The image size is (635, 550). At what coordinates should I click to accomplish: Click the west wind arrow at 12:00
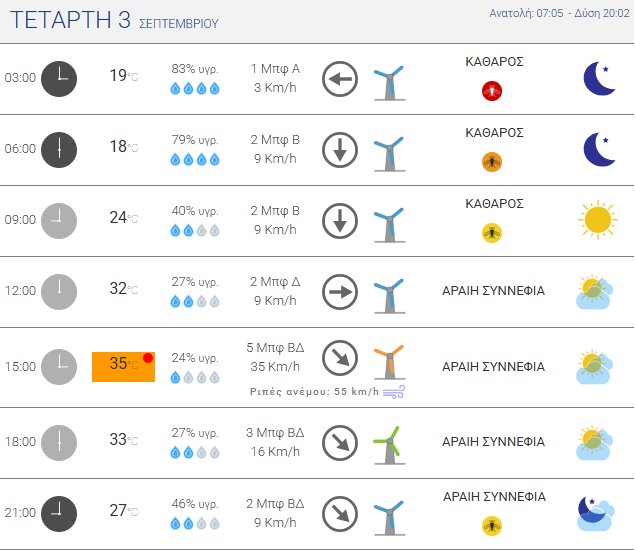pyautogui.click(x=340, y=292)
